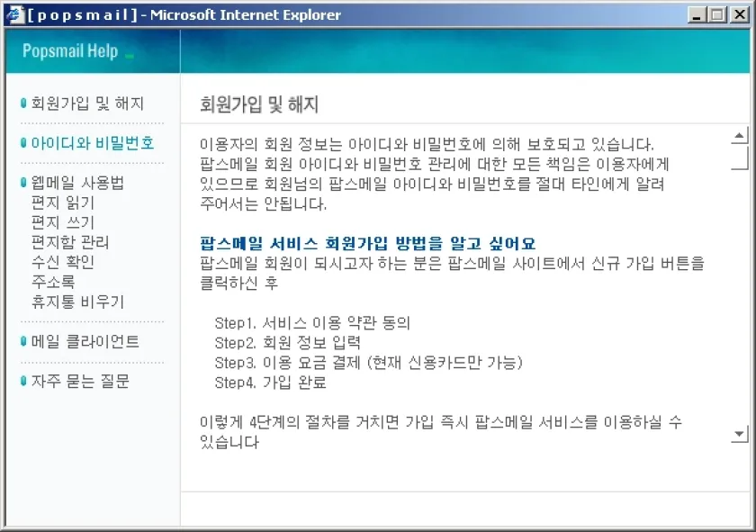The image size is (756, 532).
Task: Minimize the popsmail window
Action: (696, 15)
